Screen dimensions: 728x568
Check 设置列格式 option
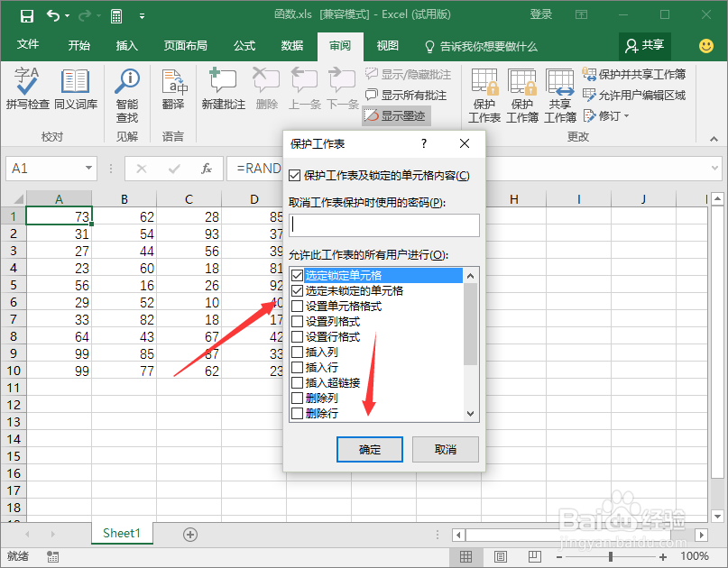click(x=297, y=321)
